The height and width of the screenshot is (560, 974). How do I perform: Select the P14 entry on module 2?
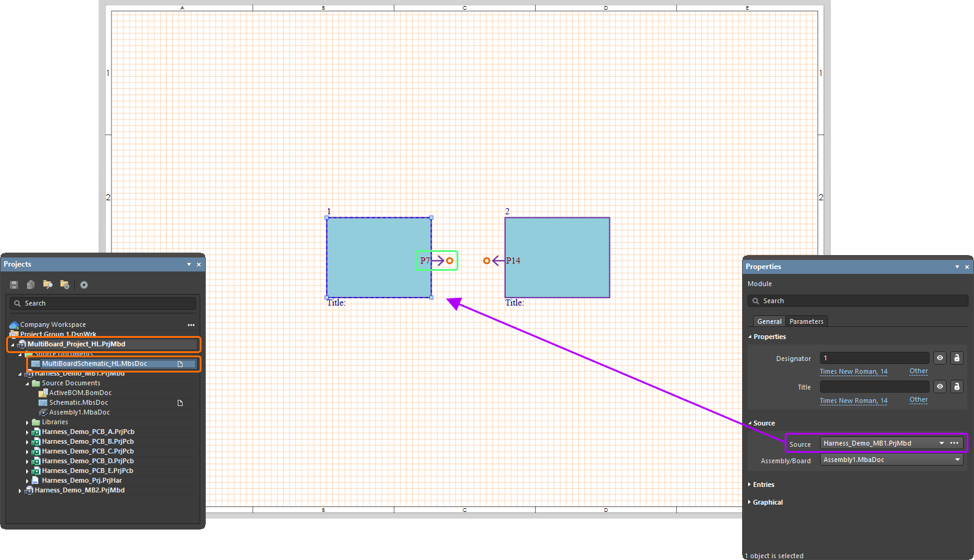point(502,261)
